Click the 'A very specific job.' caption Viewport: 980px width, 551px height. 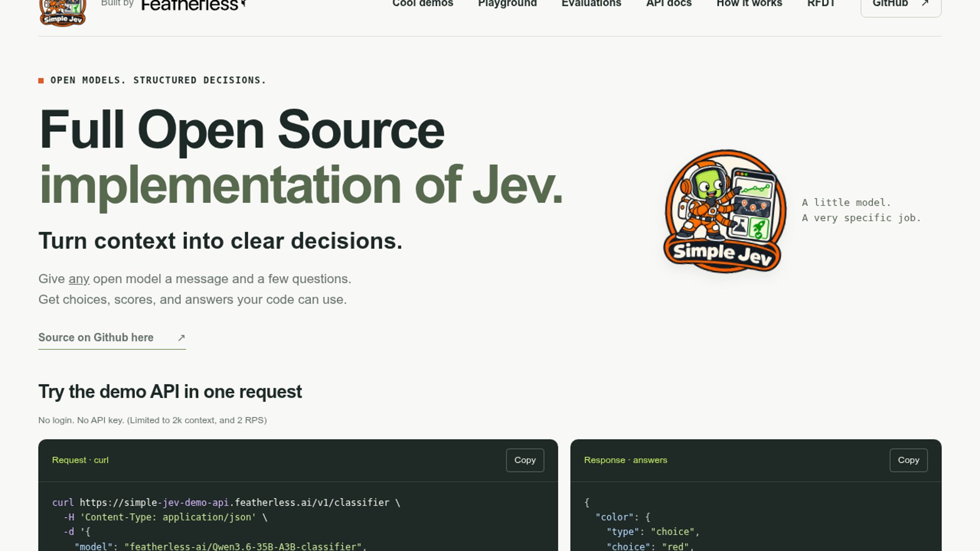click(x=861, y=218)
